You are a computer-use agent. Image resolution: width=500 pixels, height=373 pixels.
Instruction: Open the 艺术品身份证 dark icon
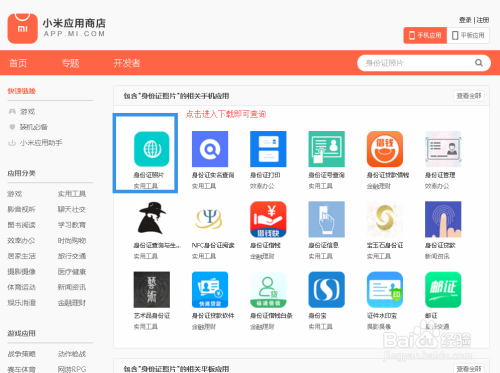[152, 290]
